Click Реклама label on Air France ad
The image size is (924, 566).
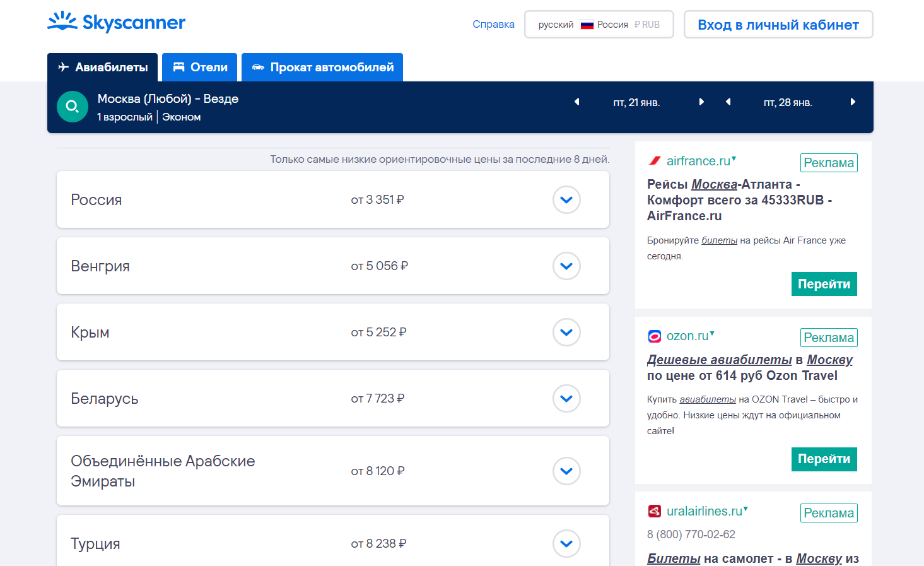(x=829, y=163)
